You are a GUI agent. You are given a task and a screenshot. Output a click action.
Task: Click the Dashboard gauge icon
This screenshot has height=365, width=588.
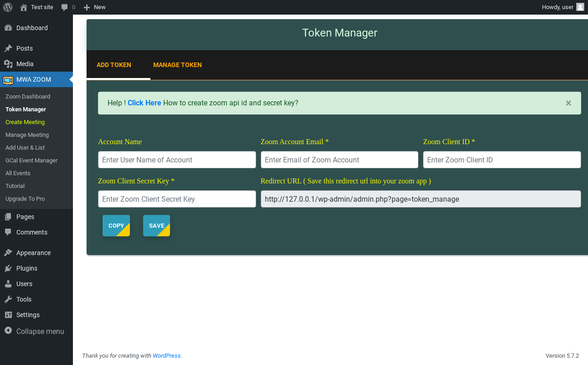[8, 28]
